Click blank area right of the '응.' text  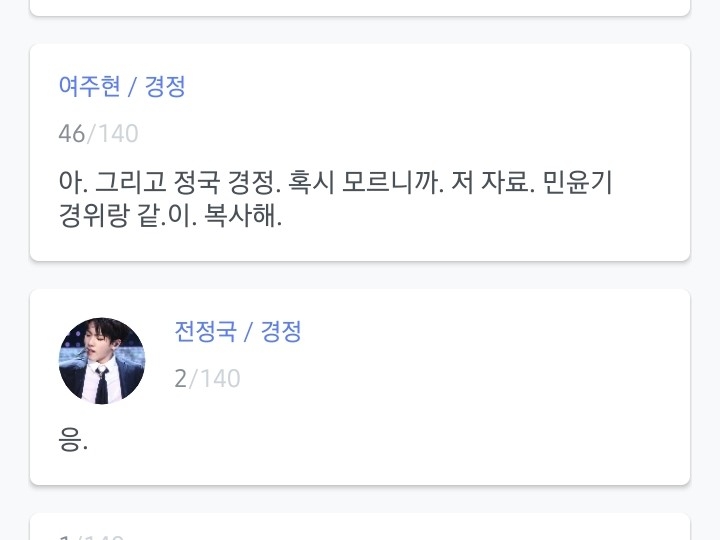pos(380,440)
